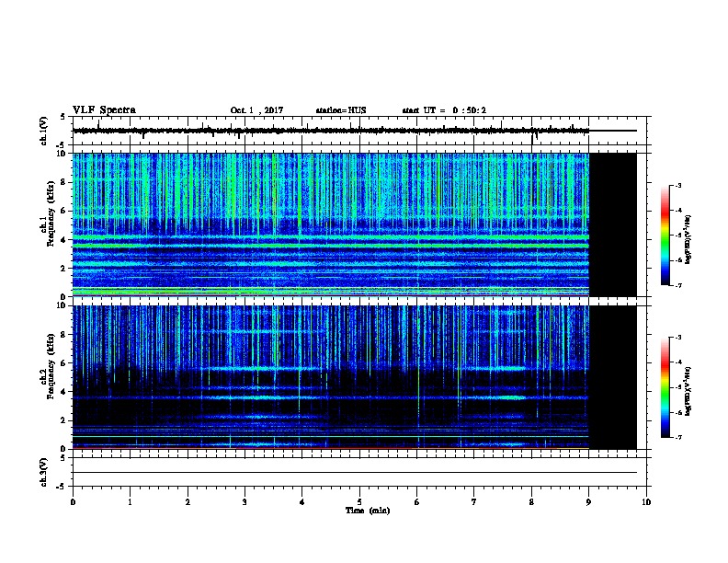Click the "-3" label on the upper color bar
Image resolution: width=728 pixels, height=563 pixels.
[677, 185]
